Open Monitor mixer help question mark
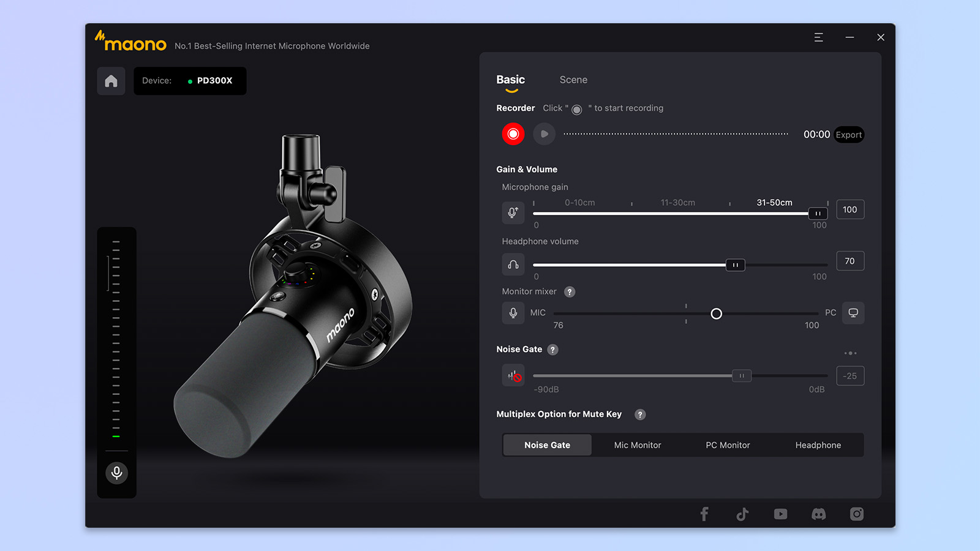The height and width of the screenshot is (551, 980). click(570, 292)
